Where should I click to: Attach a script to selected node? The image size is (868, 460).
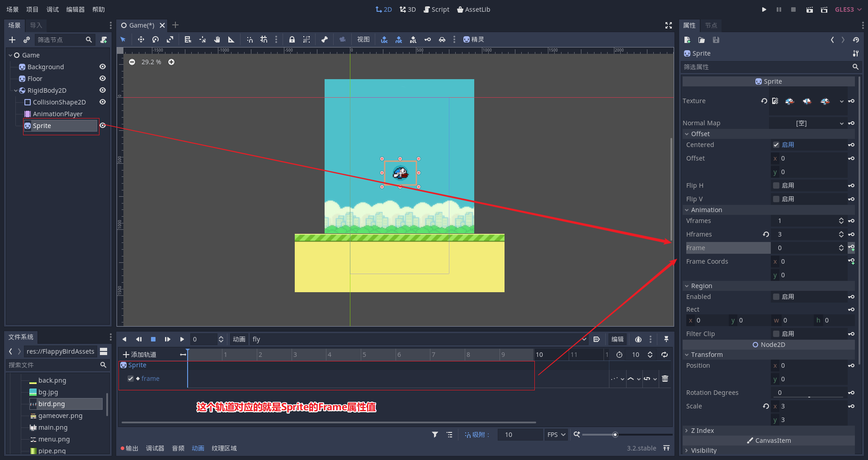(x=104, y=40)
